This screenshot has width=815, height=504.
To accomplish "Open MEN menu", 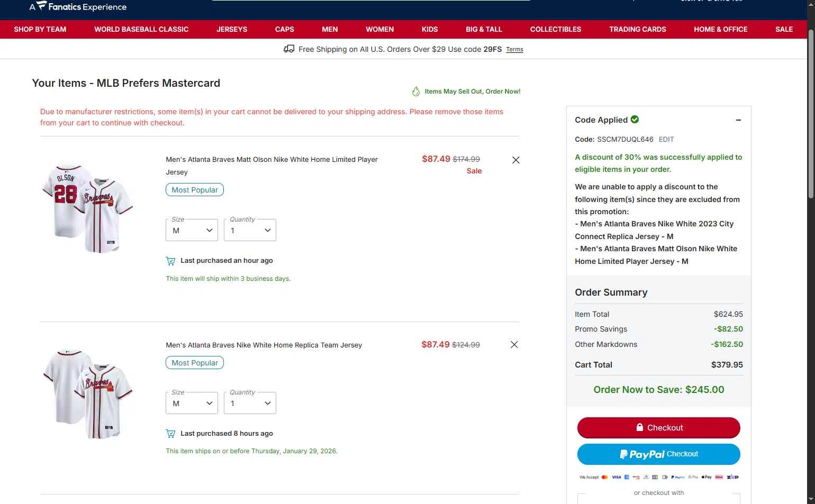I will (330, 29).
